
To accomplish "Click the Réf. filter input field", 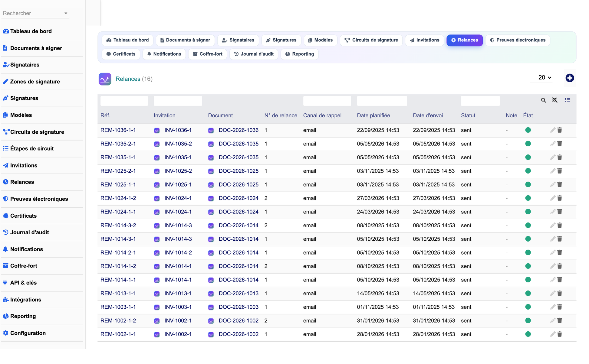I will (124, 101).
